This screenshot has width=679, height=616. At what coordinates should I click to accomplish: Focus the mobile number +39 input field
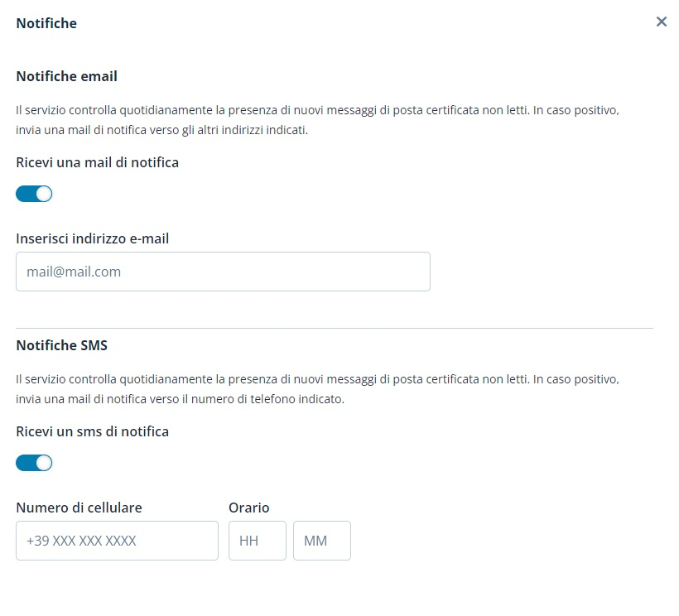pos(117,541)
